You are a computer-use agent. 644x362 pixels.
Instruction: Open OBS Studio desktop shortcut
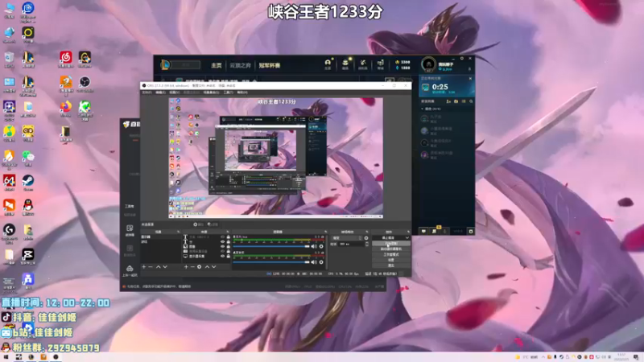tap(85, 82)
